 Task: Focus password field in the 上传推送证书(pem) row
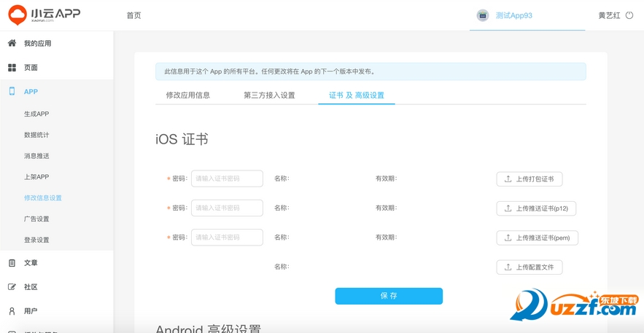click(227, 237)
